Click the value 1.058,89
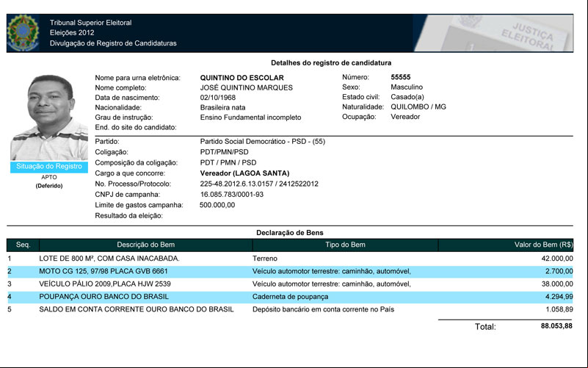 pyautogui.click(x=559, y=309)
